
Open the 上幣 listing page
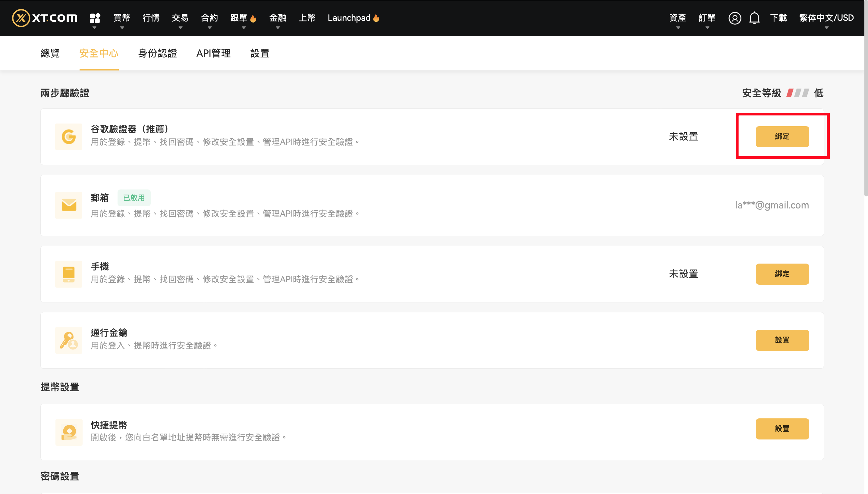point(307,18)
